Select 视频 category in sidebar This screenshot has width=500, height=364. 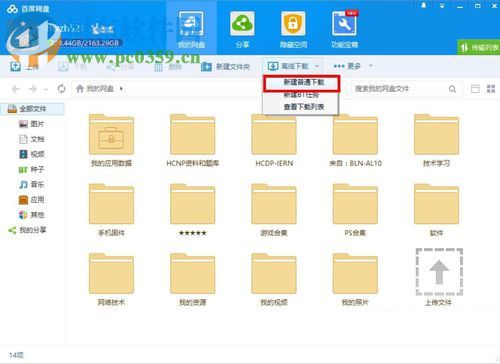pos(32,154)
